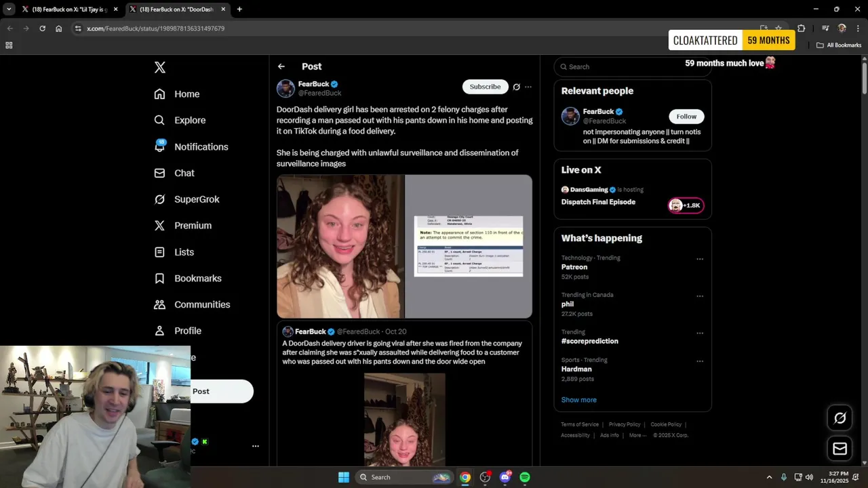
Task: Open more options for #scoreprediction trend
Action: pos(700,333)
